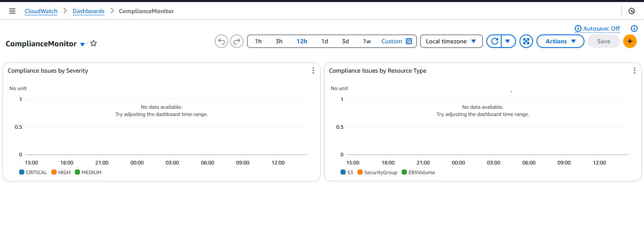Enter full screen mode with the expand icon

tap(526, 41)
